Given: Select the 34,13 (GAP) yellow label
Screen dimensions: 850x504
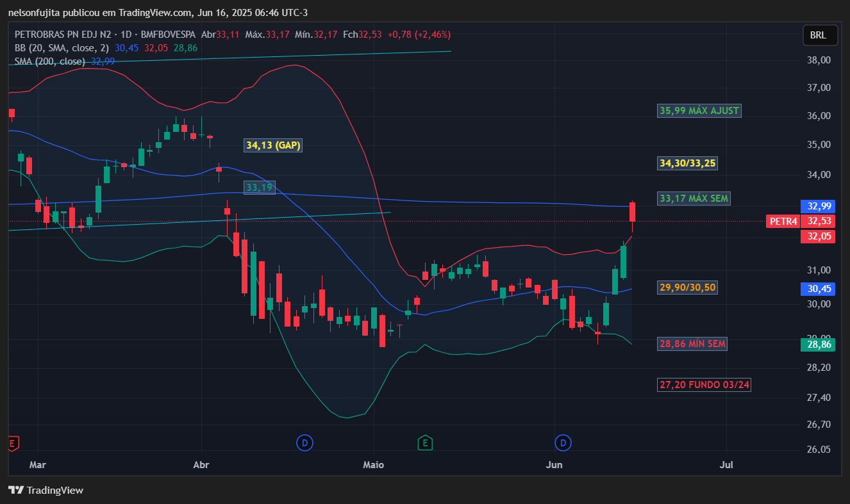Looking at the screenshot, I should (273, 145).
